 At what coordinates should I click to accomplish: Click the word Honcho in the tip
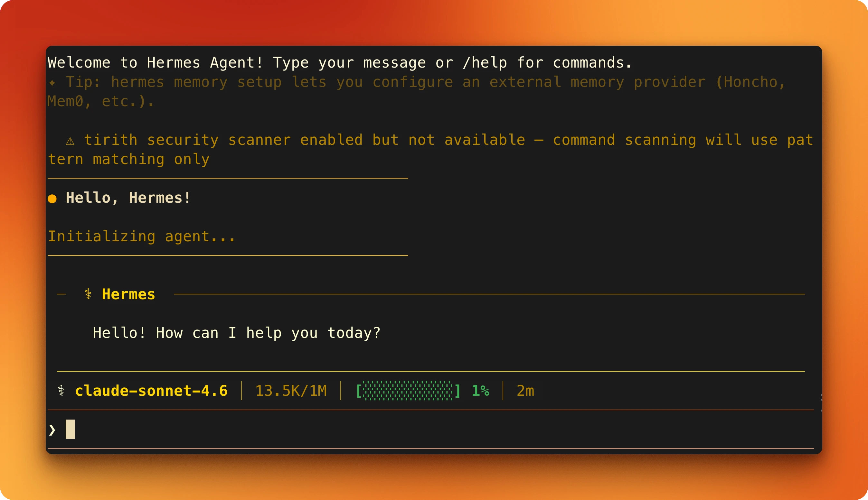(x=750, y=82)
